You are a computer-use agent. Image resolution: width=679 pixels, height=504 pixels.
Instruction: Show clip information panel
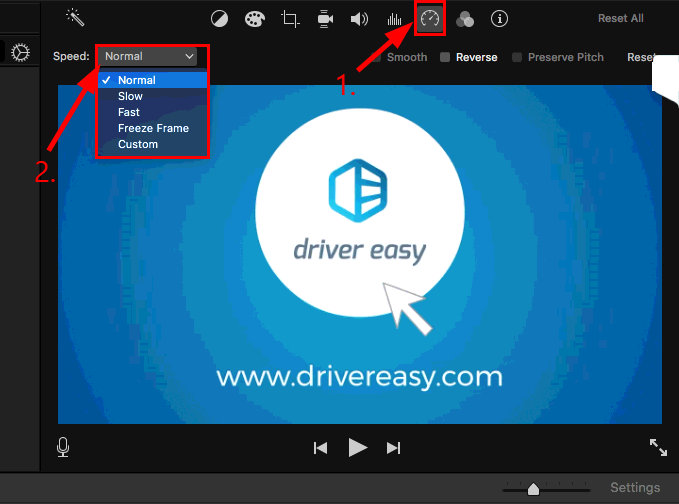coord(499,19)
